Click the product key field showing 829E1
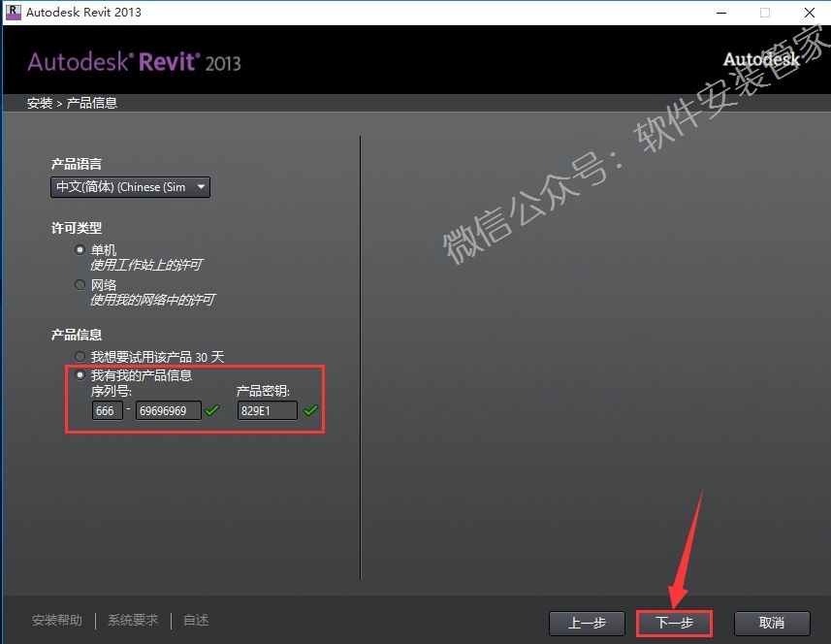The width and height of the screenshot is (831, 644). [x=268, y=410]
